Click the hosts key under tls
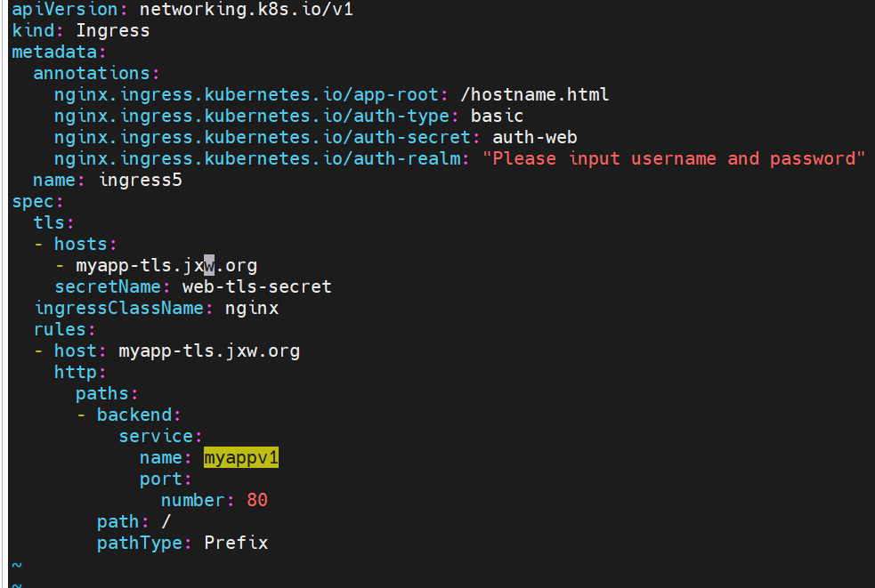Image resolution: width=875 pixels, height=588 pixels. click(x=81, y=245)
